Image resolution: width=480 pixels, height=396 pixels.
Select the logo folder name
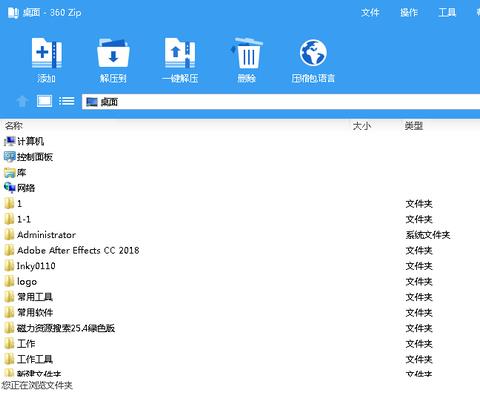(27, 282)
